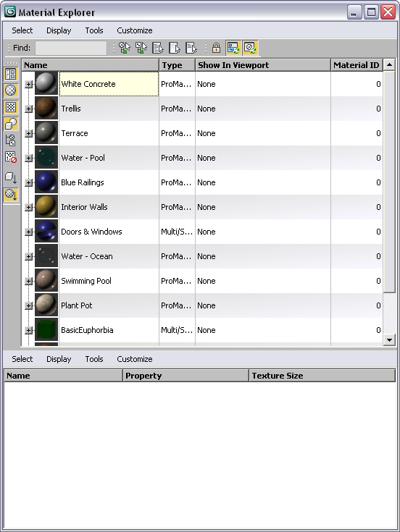Click the Blue Railings material sphere swatch
Viewport: 400px width, 532px height.
(x=46, y=182)
